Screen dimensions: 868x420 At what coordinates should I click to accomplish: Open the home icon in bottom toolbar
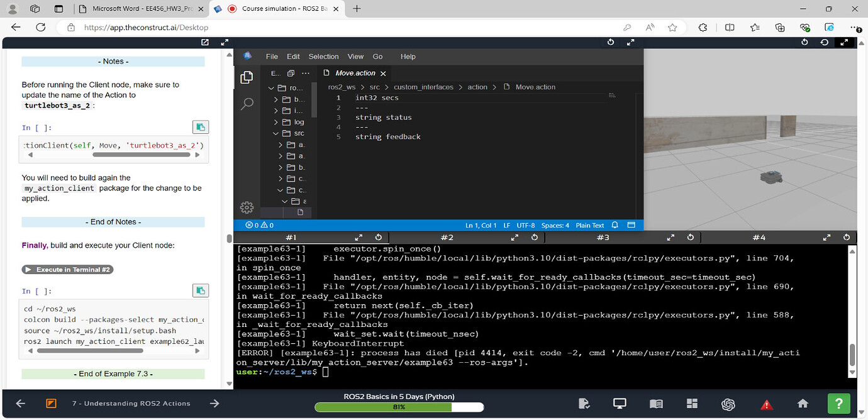[803, 404]
